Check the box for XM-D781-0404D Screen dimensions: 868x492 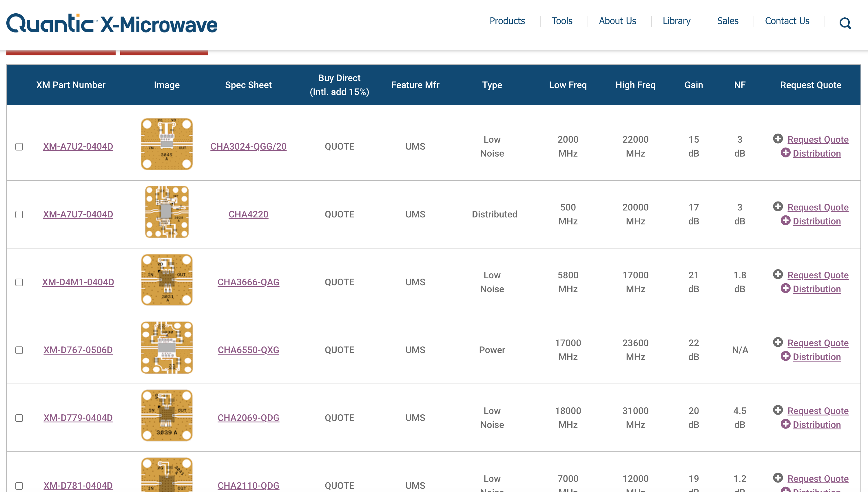(19, 486)
